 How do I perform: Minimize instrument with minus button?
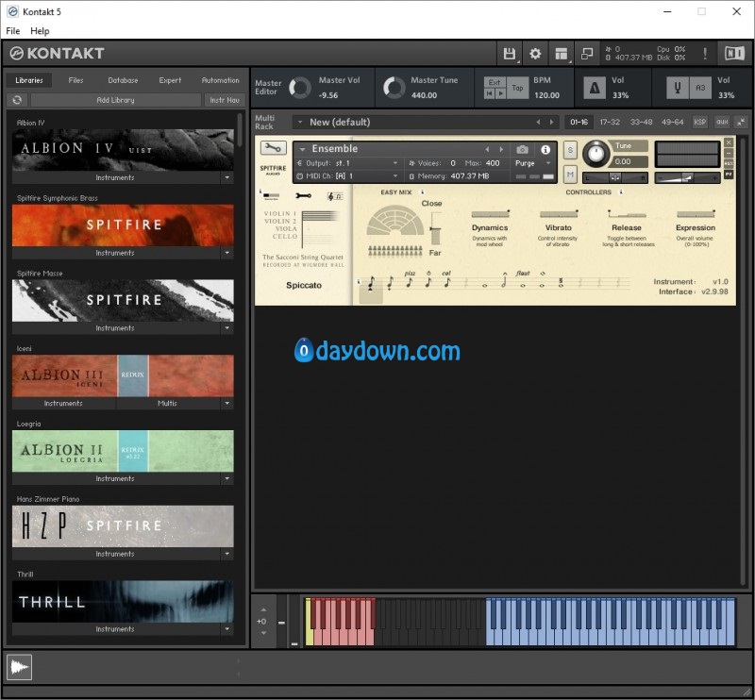[x=729, y=153]
